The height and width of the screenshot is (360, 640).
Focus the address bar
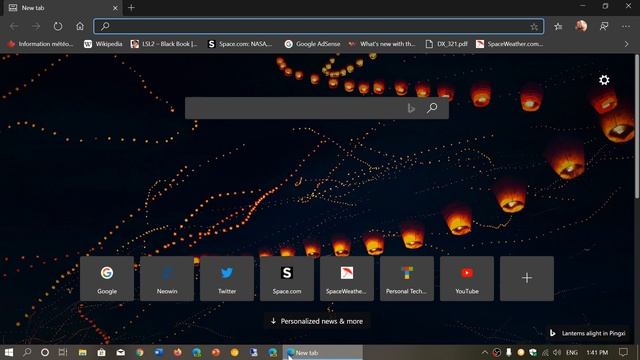319,27
